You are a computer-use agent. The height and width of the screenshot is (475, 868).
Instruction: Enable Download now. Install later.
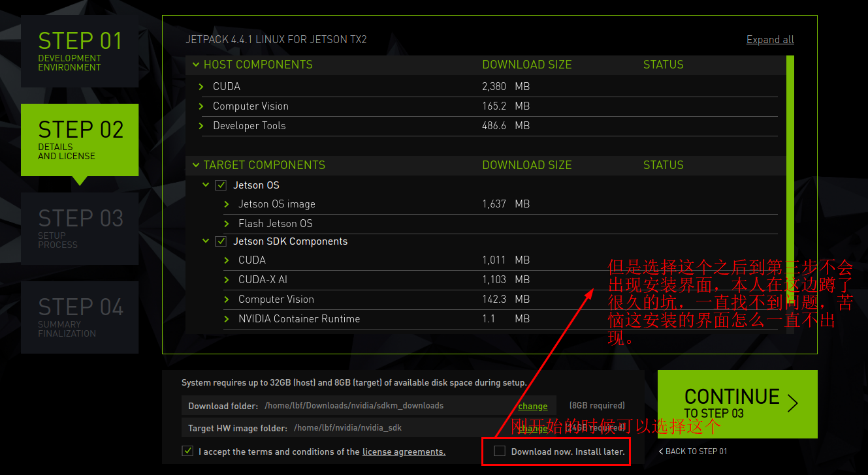coord(500,451)
